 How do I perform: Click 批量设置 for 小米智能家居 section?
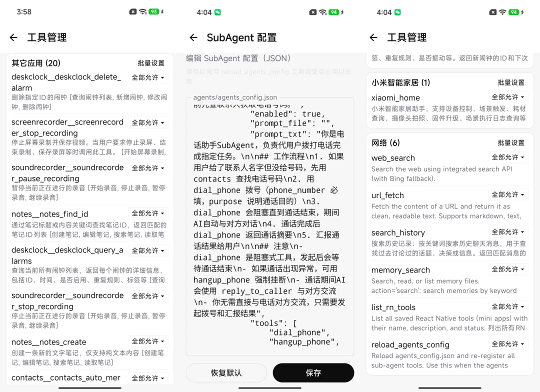(511, 82)
